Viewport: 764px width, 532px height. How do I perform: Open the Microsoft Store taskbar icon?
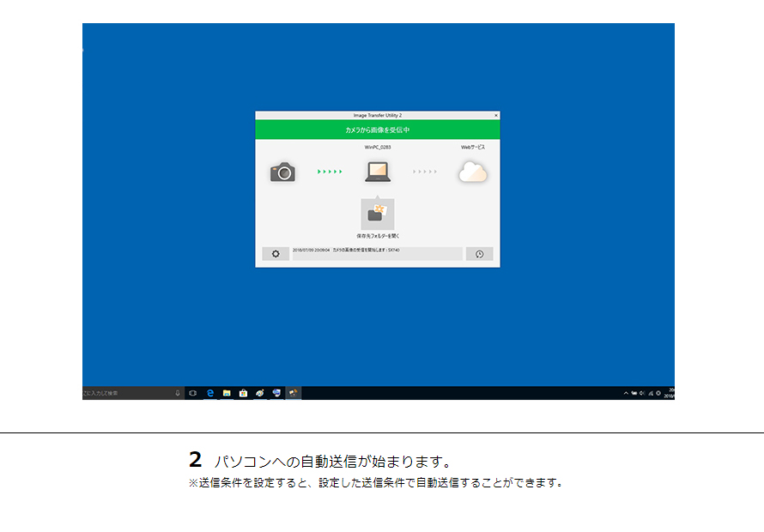[242, 392]
